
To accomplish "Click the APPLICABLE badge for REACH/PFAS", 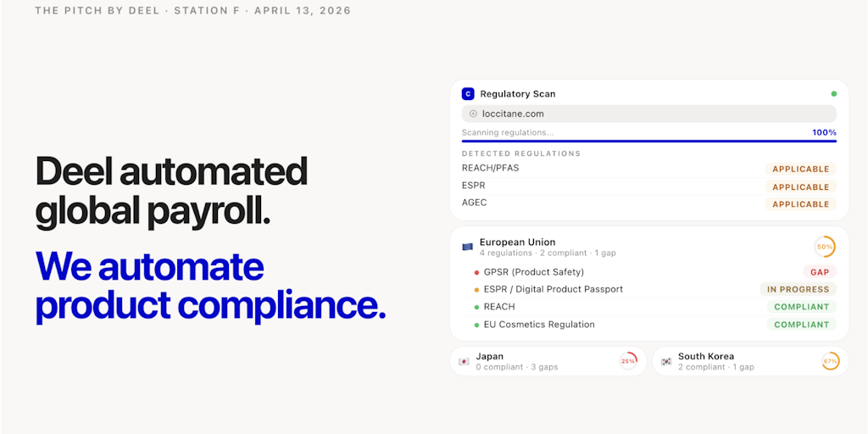I will pyautogui.click(x=800, y=170).
